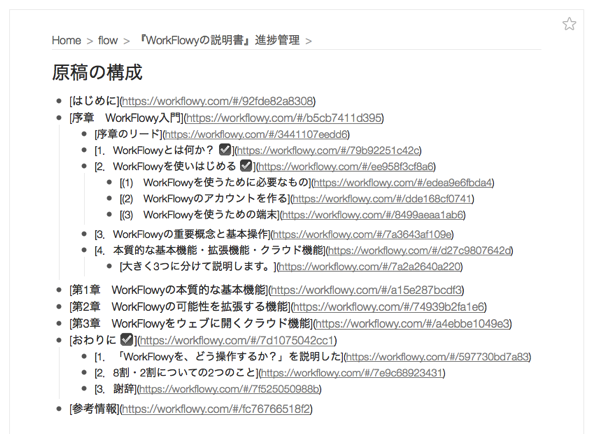Click the bullet of 4. 本質的な基本機能

[x=84, y=250]
